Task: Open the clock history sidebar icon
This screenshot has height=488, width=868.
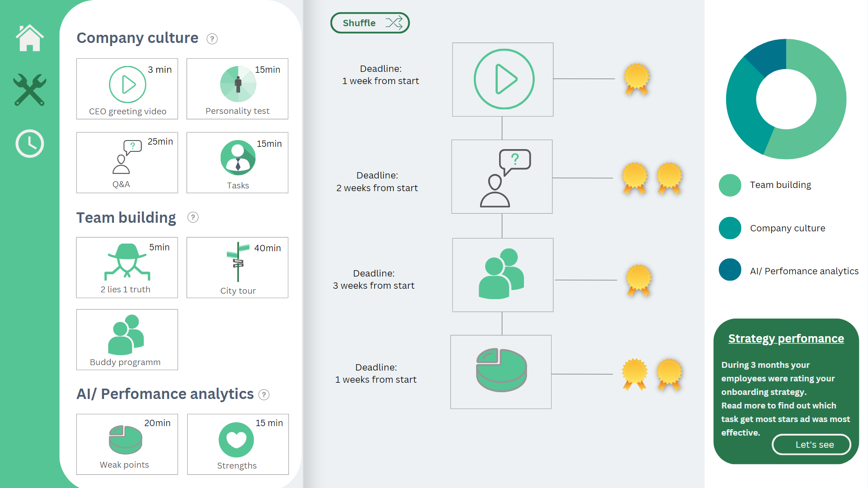Action: click(30, 144)
